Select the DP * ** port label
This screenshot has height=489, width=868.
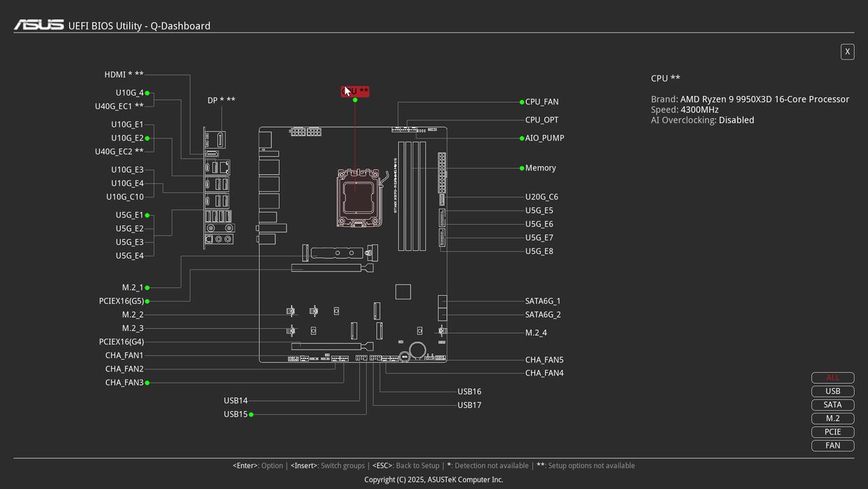point(222,101)
